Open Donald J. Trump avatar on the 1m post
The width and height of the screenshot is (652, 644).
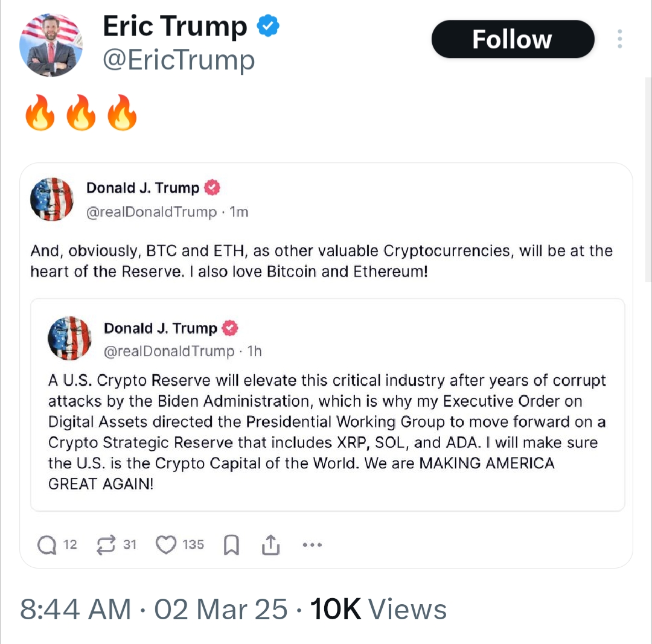52,199
